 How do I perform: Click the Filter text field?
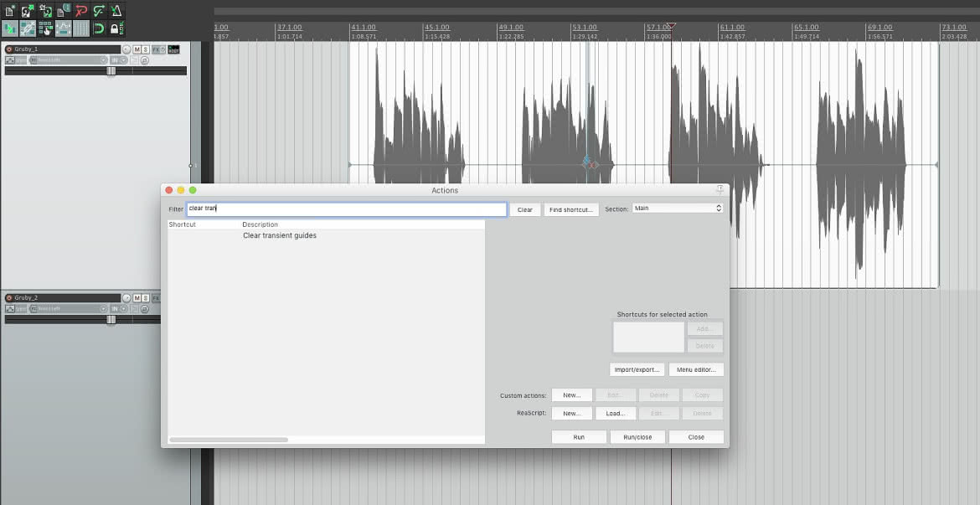[x=346, y=209]
